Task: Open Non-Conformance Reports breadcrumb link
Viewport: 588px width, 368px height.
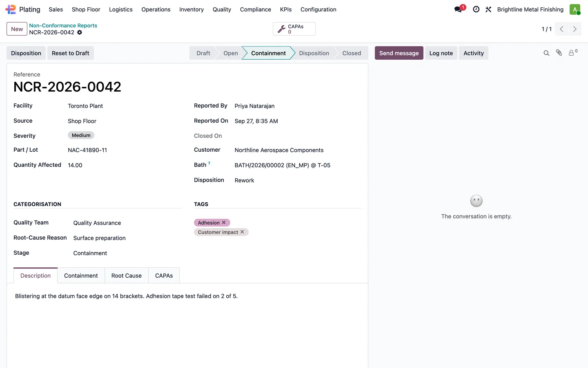Action: pyautogui.click(x=63, y=25)
